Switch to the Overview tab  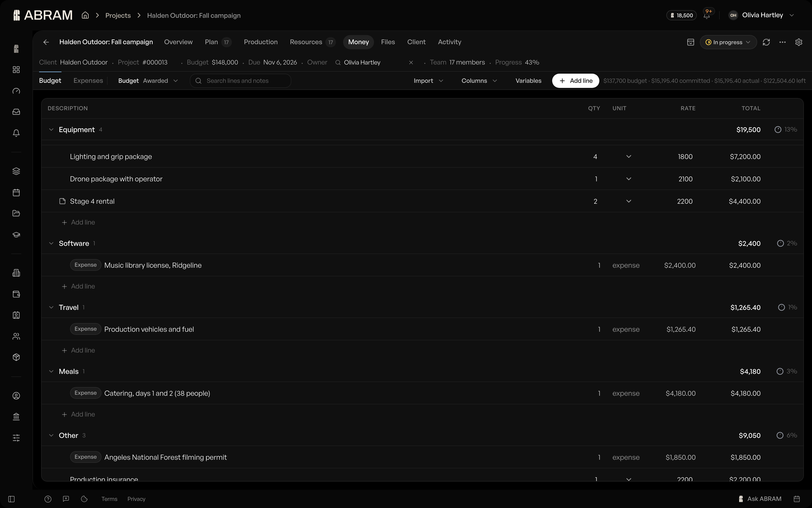178,42
